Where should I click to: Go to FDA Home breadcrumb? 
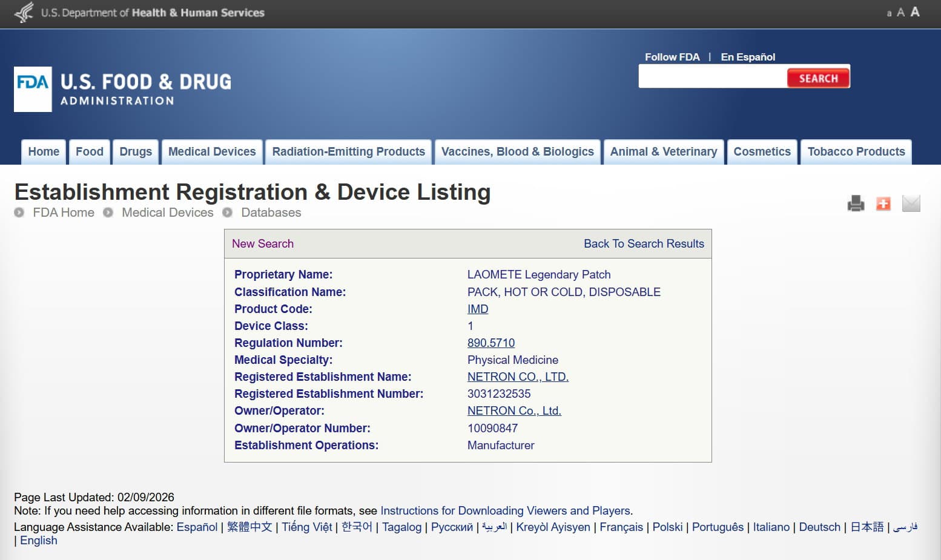click(x=64, y=212)
